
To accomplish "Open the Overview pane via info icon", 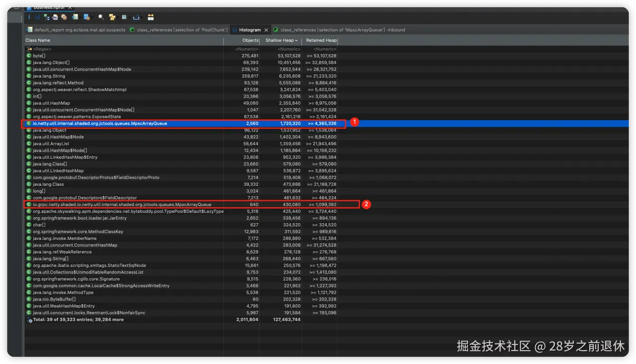I will pos(29,17).
